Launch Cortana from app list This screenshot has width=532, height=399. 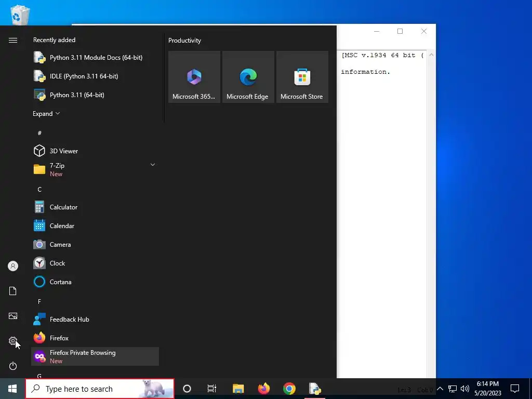(95, 282)
